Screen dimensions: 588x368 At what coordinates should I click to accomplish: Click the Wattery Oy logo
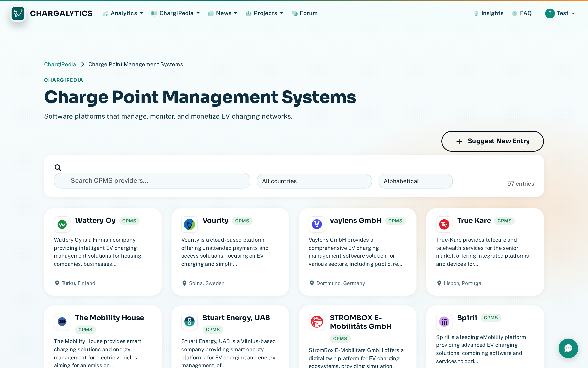tap(62, 224)
